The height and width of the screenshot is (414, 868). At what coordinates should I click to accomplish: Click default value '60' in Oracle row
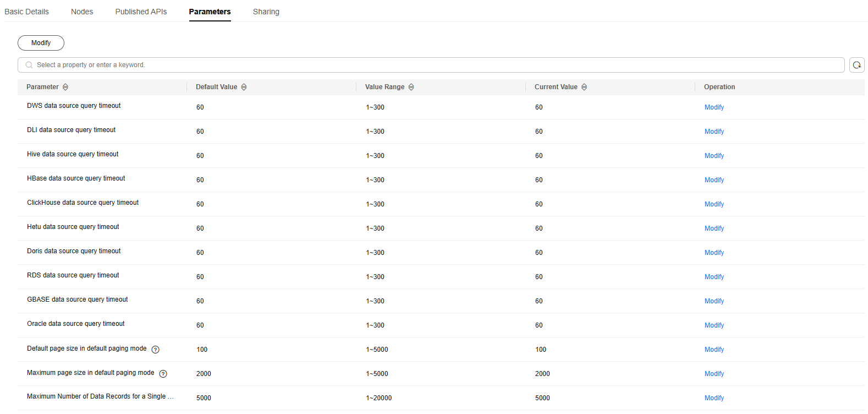coord(200,325)
